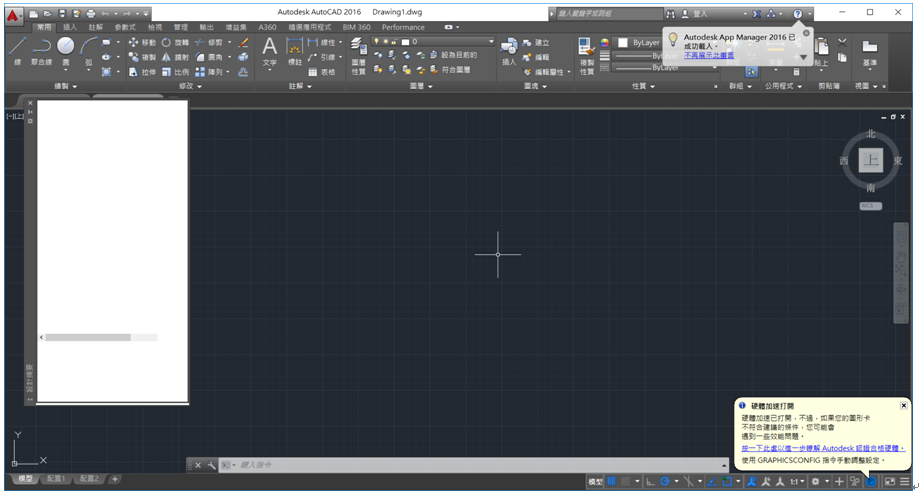
Task: Open the object color ByLayer swatch dropdown
Action: [639, 42]
